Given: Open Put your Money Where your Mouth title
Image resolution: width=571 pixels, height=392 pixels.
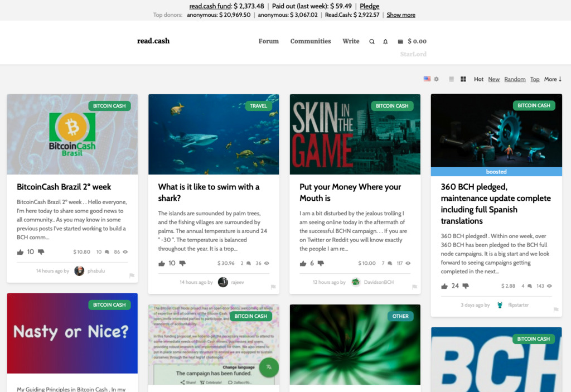Looking at the screenshot, I should [x=350, y=192].
